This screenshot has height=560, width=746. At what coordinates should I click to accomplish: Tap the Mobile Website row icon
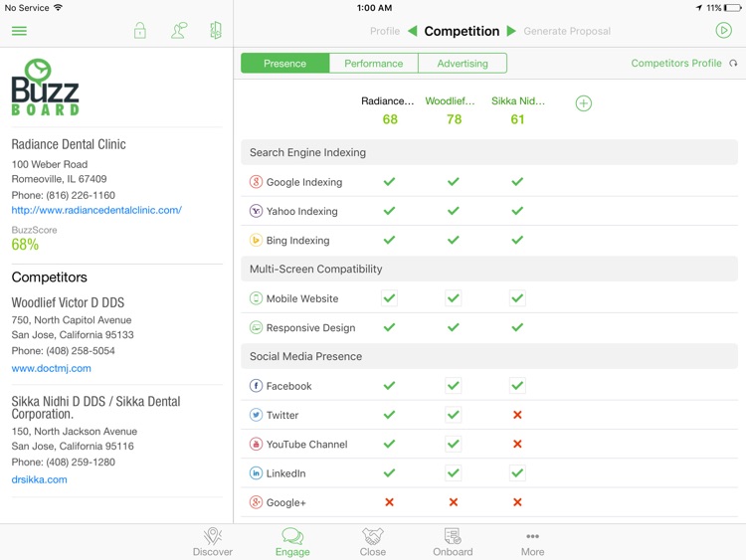[x=256, y=298]
